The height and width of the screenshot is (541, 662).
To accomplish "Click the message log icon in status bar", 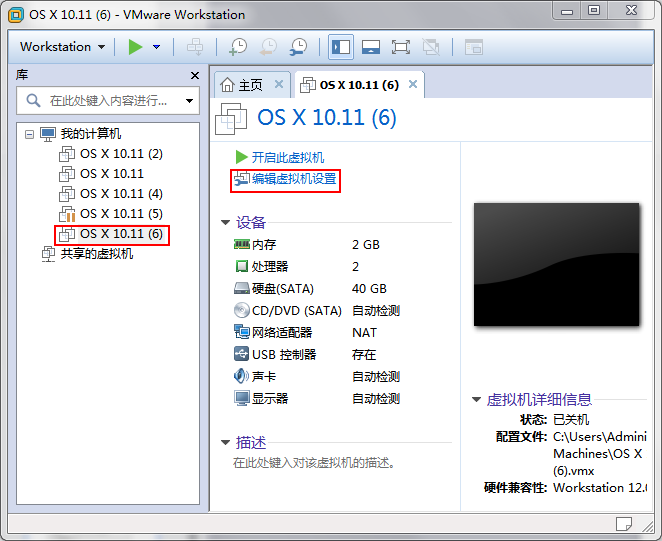I will [624, 525].
